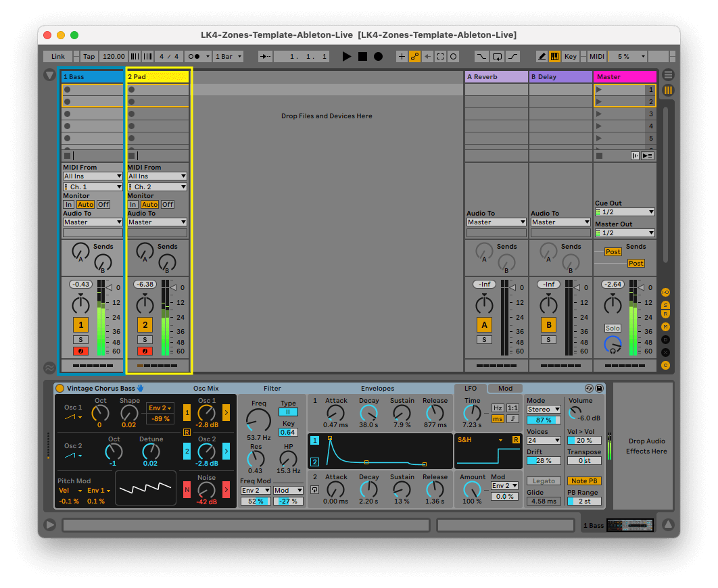Toggle the Loop switch
This screenshot has width=718, height=588.
498,56
